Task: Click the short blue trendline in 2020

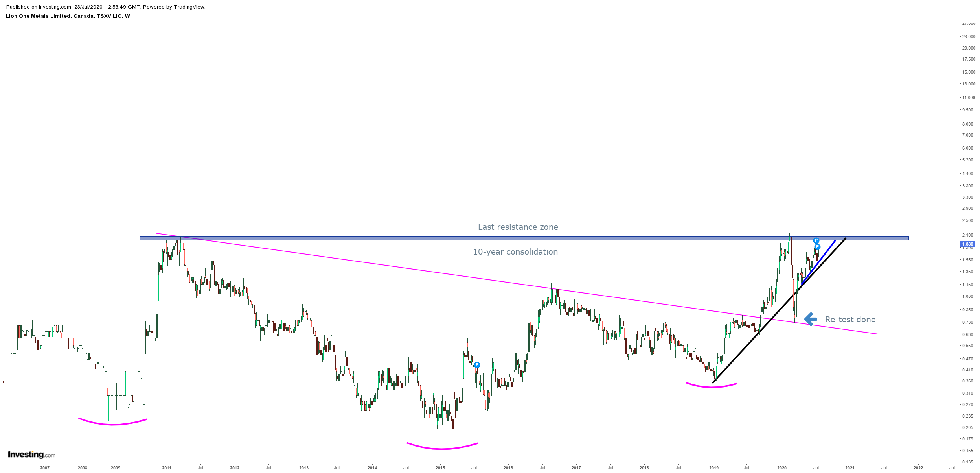Action: tap(826, 253)
